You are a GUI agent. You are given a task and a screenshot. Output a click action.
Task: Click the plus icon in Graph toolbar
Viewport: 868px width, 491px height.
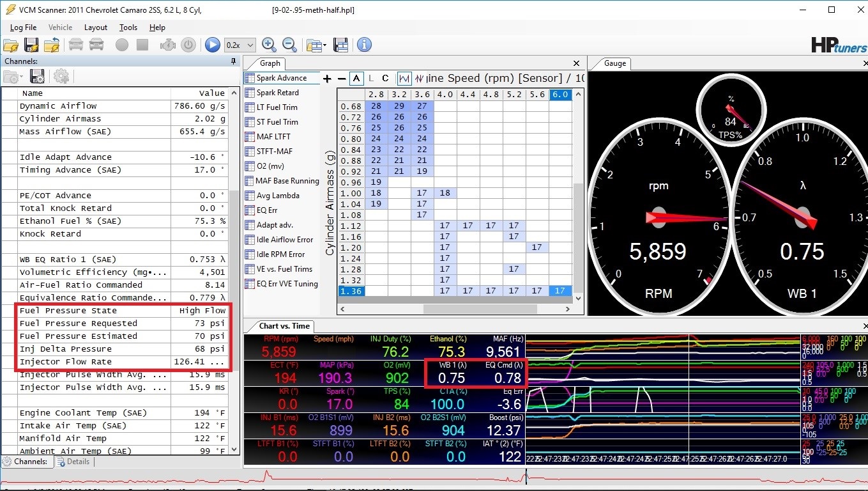[327, 79]
